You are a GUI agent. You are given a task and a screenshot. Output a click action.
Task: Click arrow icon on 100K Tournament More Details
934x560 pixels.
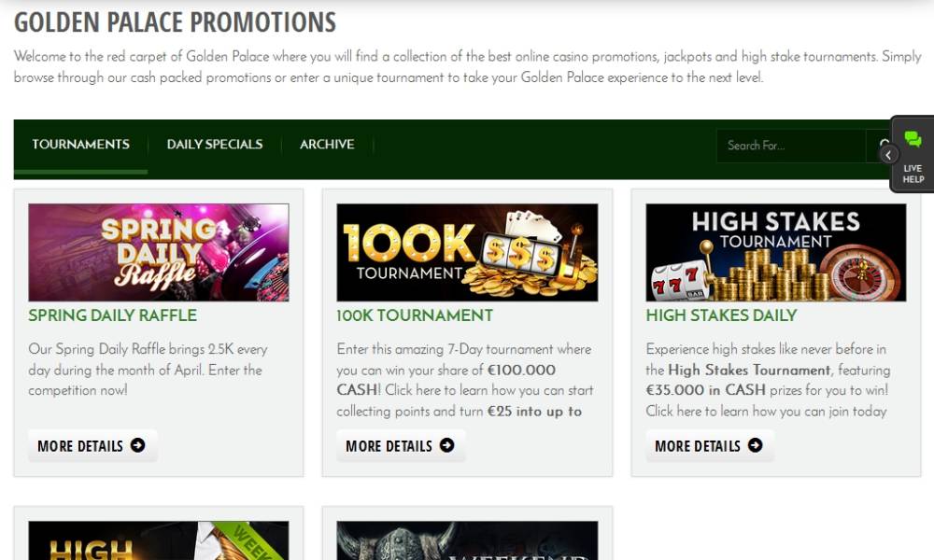[x=446, y=445]
